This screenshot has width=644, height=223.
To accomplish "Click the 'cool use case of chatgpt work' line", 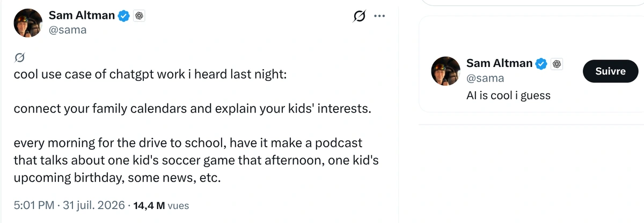I will 150,75.
